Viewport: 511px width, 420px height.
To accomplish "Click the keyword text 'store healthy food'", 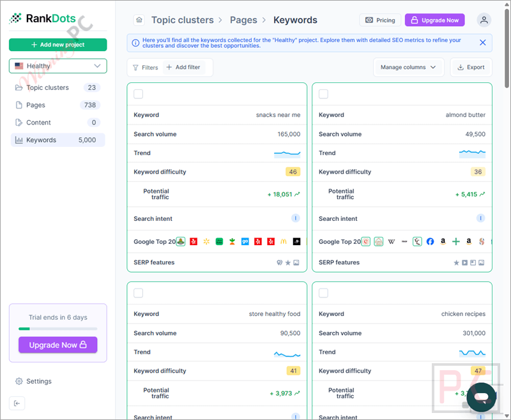I will coord(275,314).
